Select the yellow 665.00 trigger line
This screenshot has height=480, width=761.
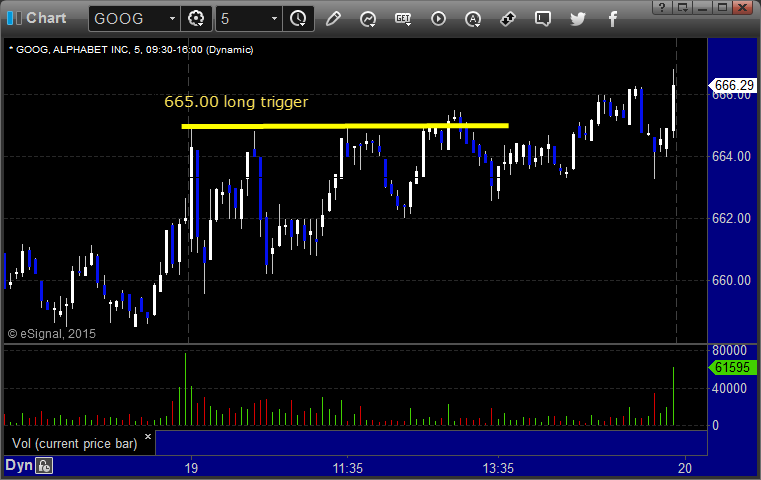coord(345,126)
